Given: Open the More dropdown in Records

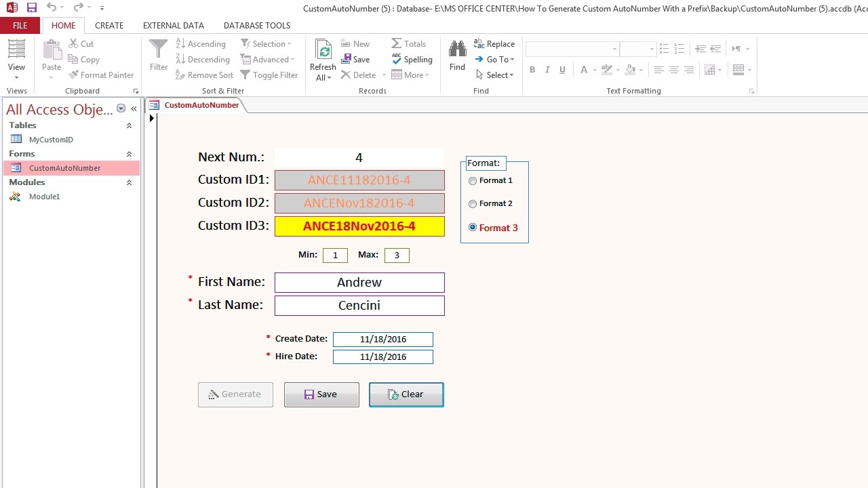Looking at the screenshot, I should pos(410,75).
